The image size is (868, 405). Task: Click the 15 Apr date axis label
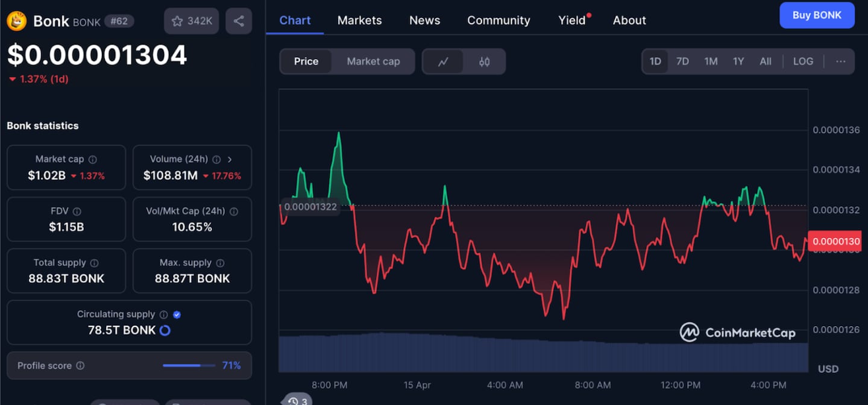pyautogui.click(x=418, y=385)
